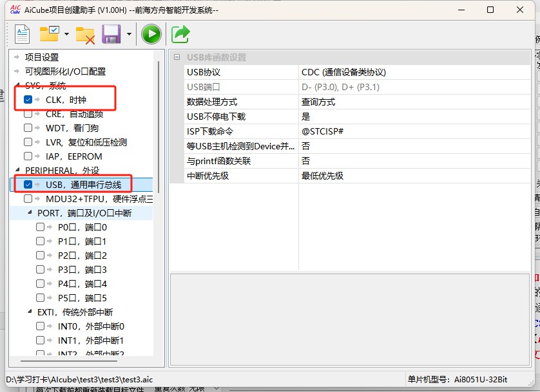Viewport: 540px width, 392px height.
Task: Click the green share export icon
Action: (x=180, y=34)
